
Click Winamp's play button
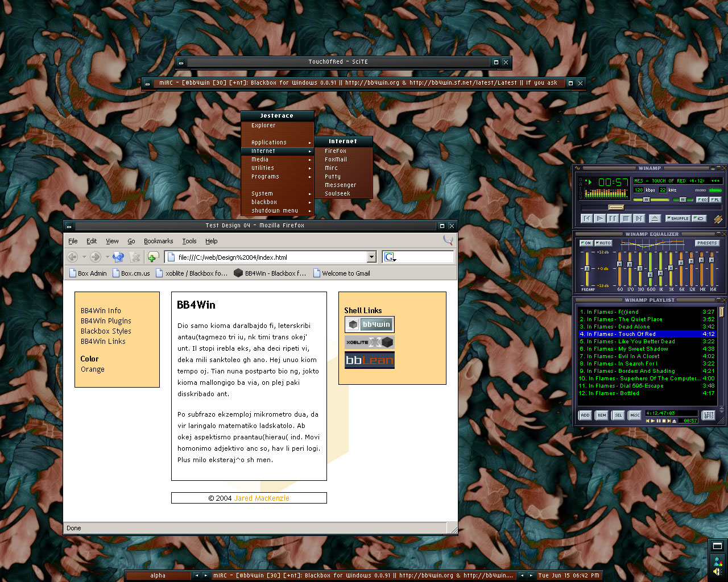tap(600, 218)
